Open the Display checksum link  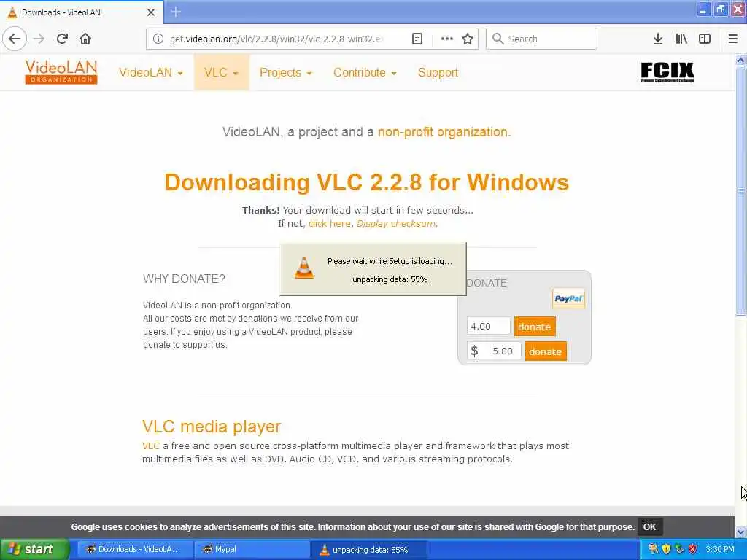[x=396, y=223]
